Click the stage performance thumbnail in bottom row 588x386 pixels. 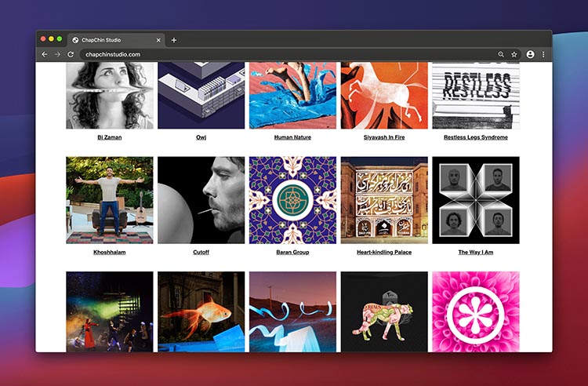[x=110, y=311]
